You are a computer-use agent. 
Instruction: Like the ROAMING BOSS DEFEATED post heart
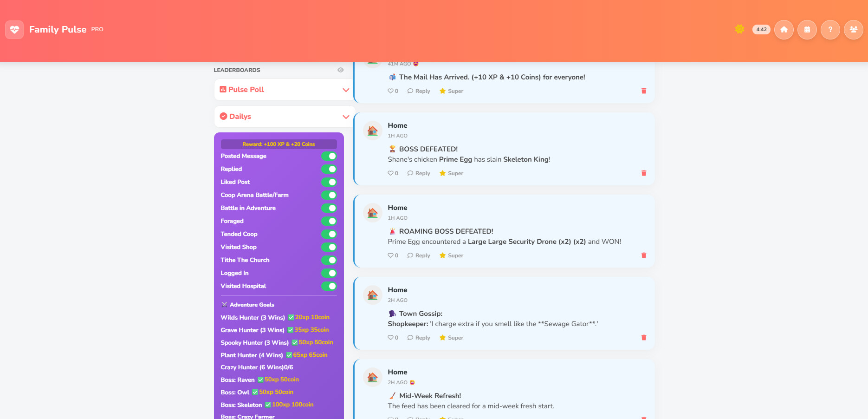tap(391, 255)
